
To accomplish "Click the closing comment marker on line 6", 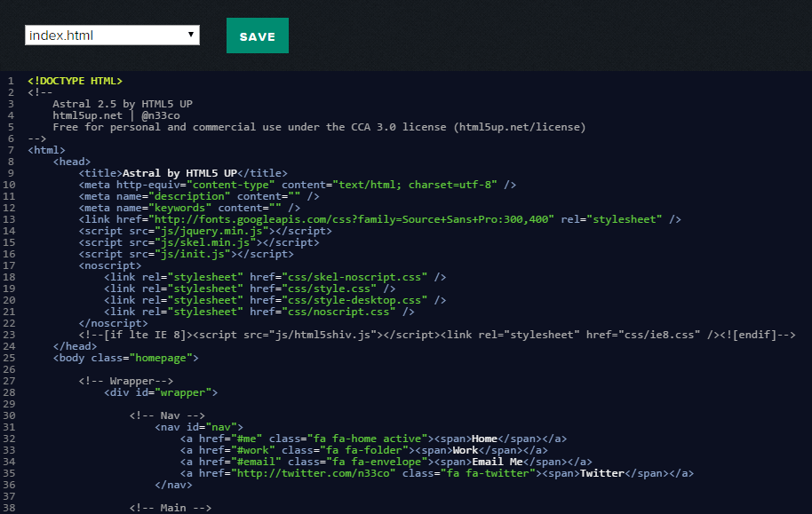I will (x=36, y=138).
